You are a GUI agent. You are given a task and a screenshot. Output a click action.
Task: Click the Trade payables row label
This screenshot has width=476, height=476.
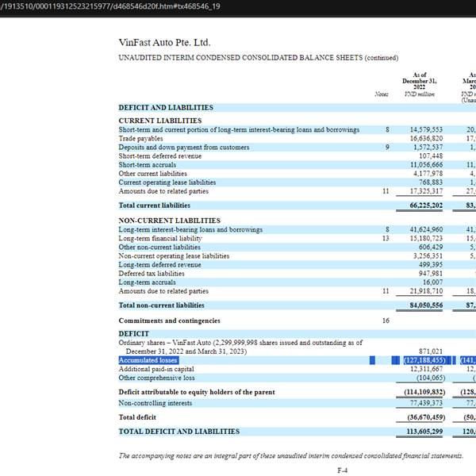point(140,138)
